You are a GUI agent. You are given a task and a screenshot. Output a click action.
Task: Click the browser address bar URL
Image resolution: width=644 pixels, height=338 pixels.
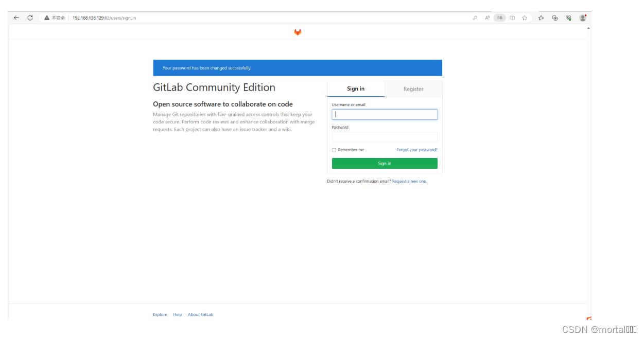click(104, 17)
